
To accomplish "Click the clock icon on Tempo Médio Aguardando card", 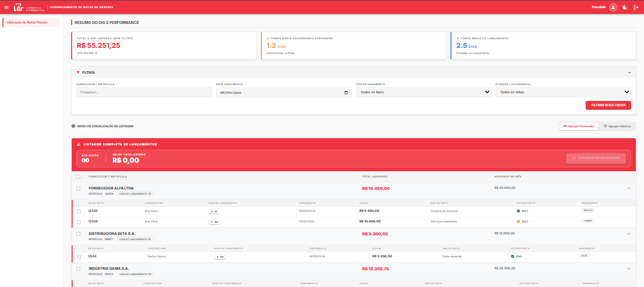I will 268,38.
